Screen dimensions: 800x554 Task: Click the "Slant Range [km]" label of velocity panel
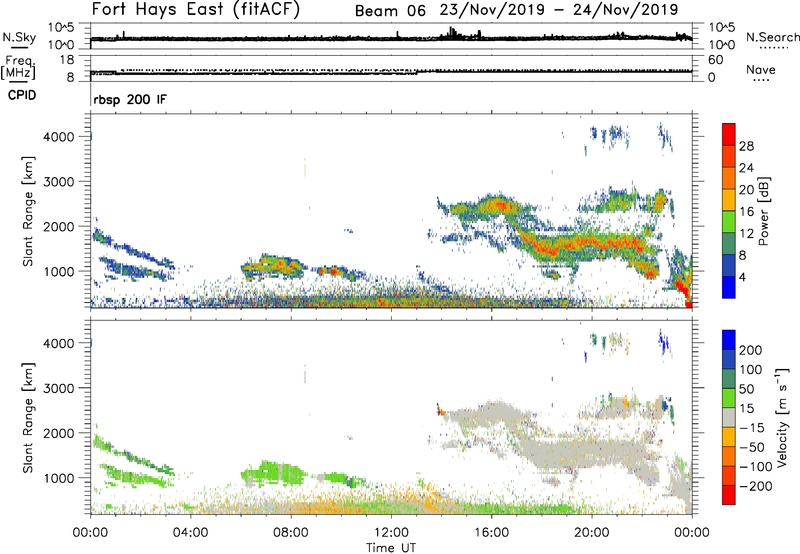28,417
